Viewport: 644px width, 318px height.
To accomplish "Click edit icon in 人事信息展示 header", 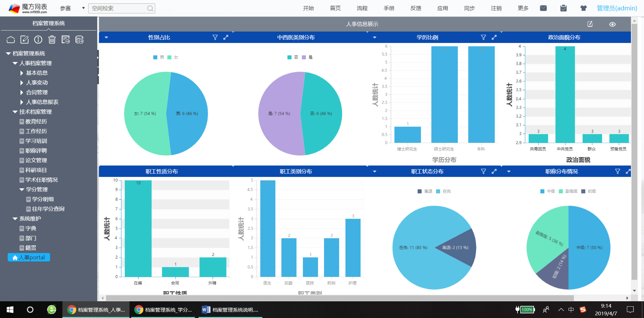I will [x=590, y=24].
